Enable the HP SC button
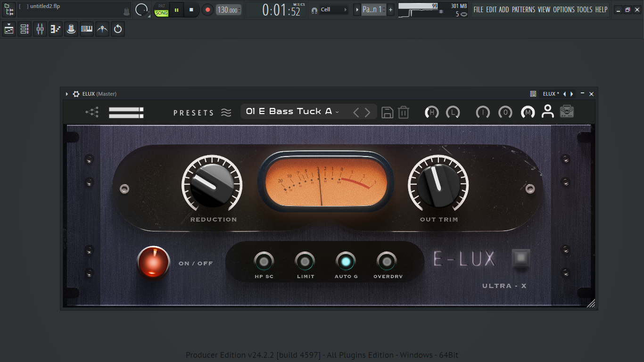Viewport: 644px width, 362px height. pyautogui.click(x=264, y=261)
